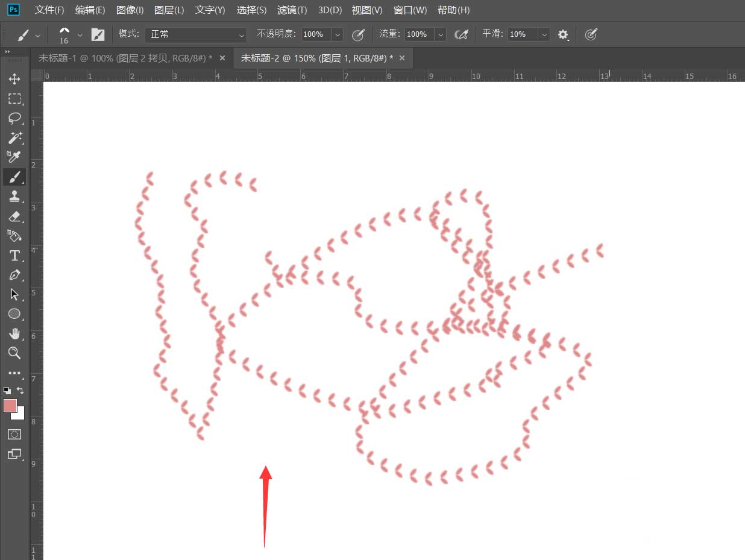
Task: Select the Magic Wand tool
Action: 14,138
